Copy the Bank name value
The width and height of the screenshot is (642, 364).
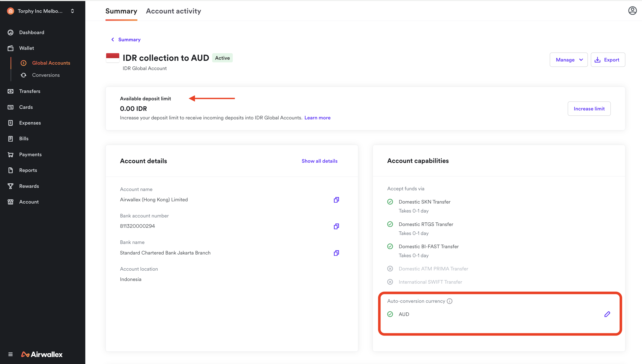(x=336, y=253)
